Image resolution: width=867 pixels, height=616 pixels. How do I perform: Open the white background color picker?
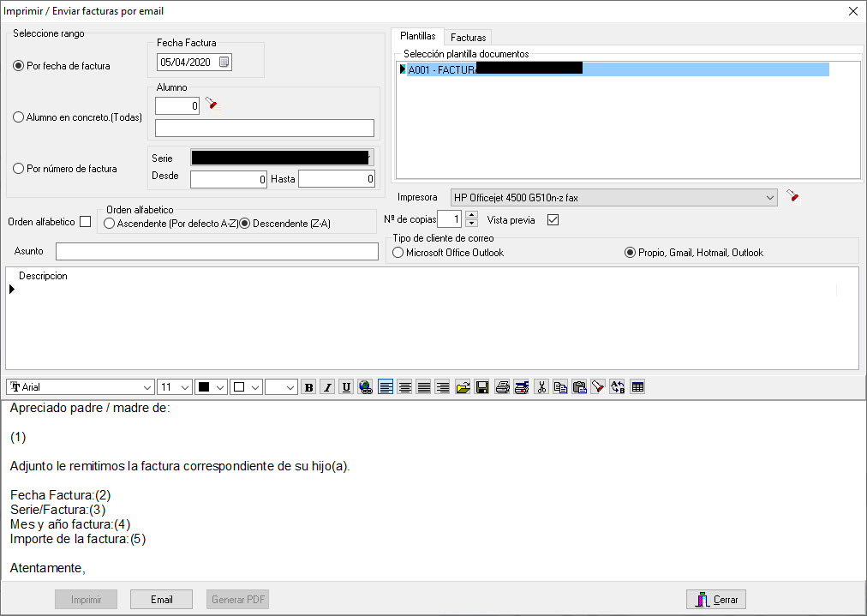246,387
